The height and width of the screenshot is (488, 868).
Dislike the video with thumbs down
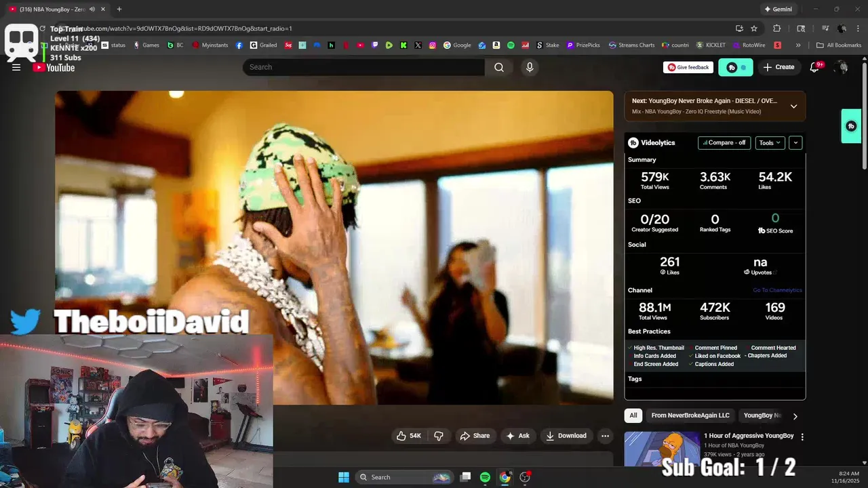(x=439, y=436)
